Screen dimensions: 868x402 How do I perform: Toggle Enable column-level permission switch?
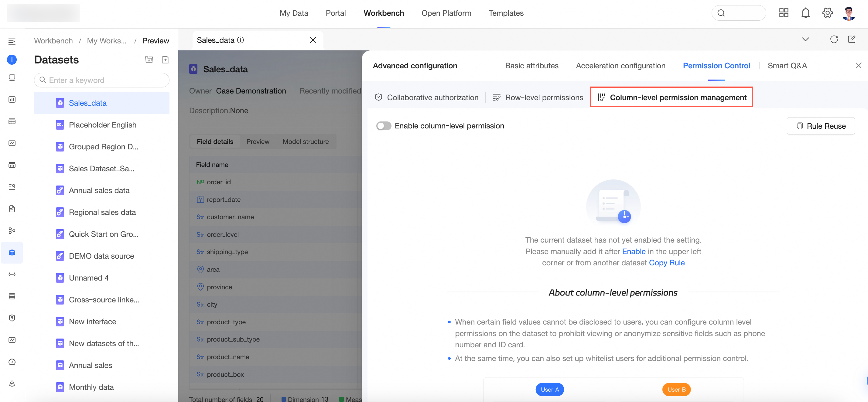[x=384, y=126]
